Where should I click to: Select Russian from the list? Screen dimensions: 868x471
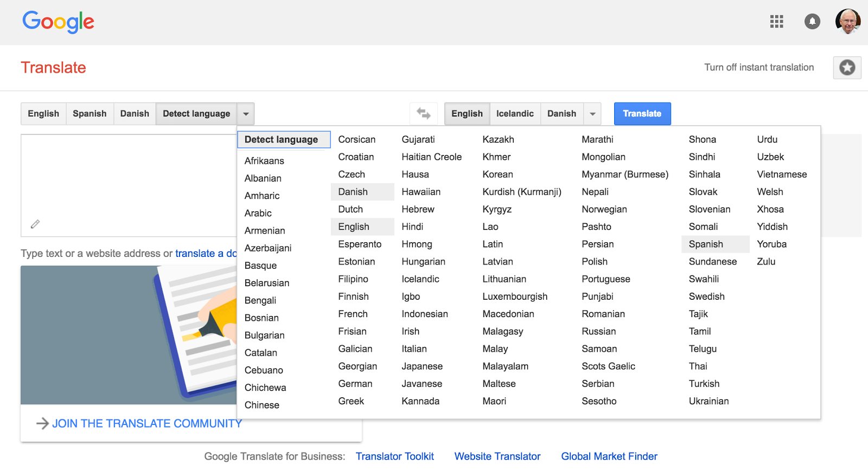point(599,331)
